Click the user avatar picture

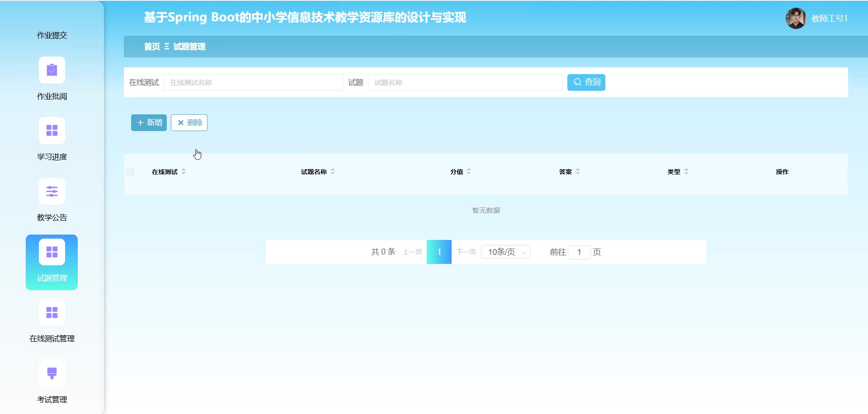796,19
